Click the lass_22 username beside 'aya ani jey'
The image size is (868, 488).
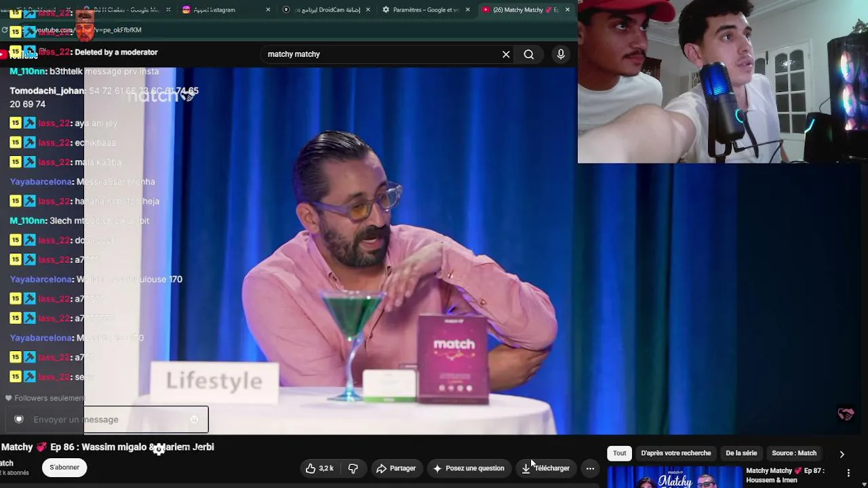coord(54,123)
